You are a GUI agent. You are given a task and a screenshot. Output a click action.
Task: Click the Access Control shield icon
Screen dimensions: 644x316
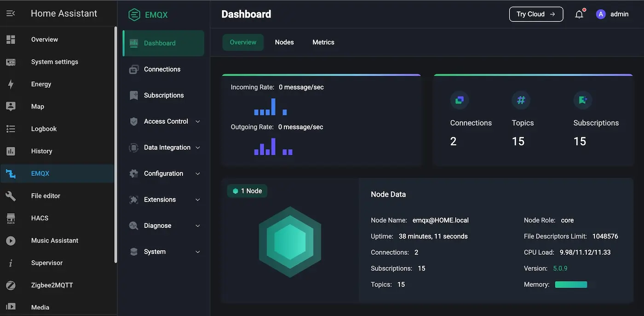[134, 122]
